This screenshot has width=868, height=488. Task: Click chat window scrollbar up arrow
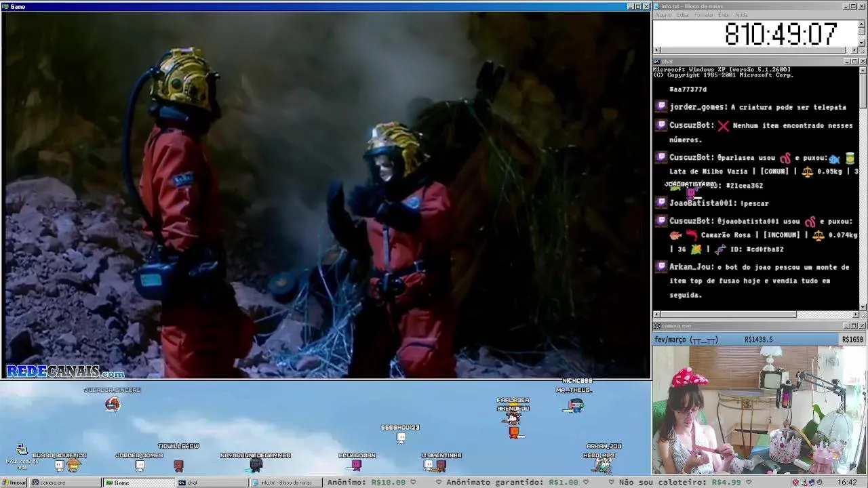pos(863,70)
